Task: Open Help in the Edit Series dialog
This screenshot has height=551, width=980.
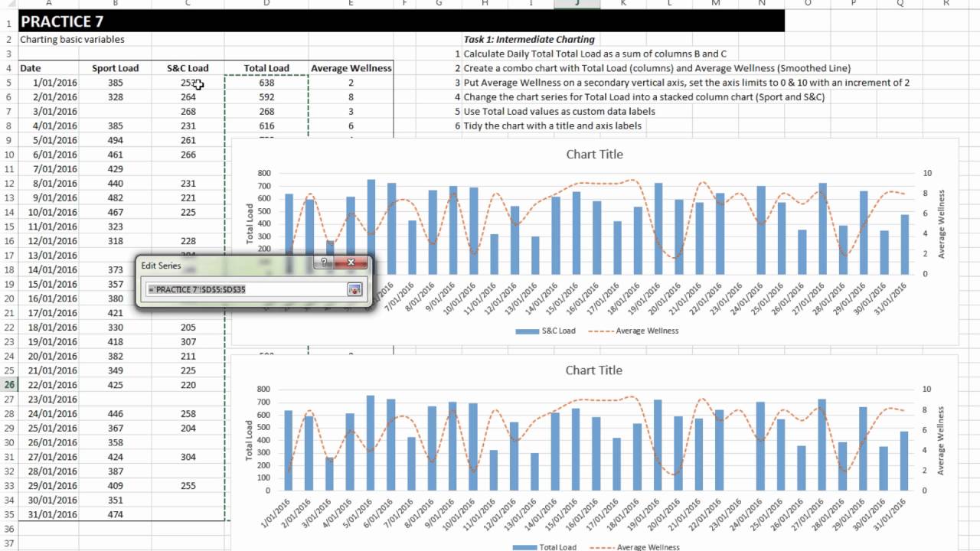Action: [324, 262]
